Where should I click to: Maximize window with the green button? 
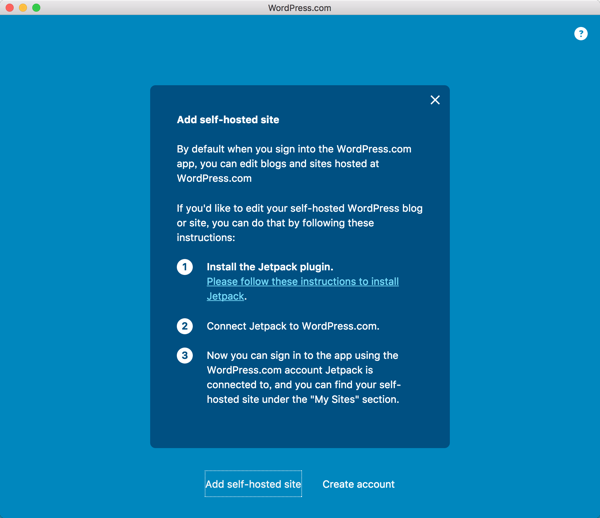pyautogui.click(x=36, y=8)
